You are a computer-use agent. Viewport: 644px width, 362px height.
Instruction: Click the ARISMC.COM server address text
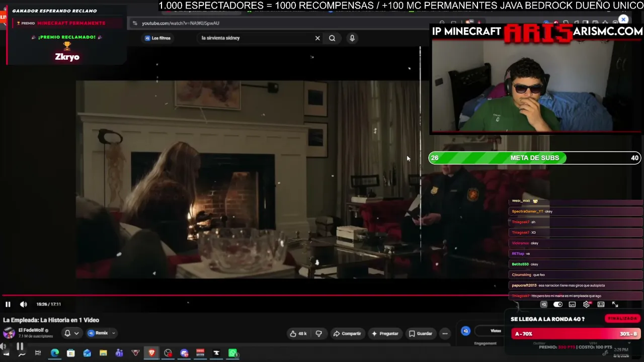click(608, 31)
